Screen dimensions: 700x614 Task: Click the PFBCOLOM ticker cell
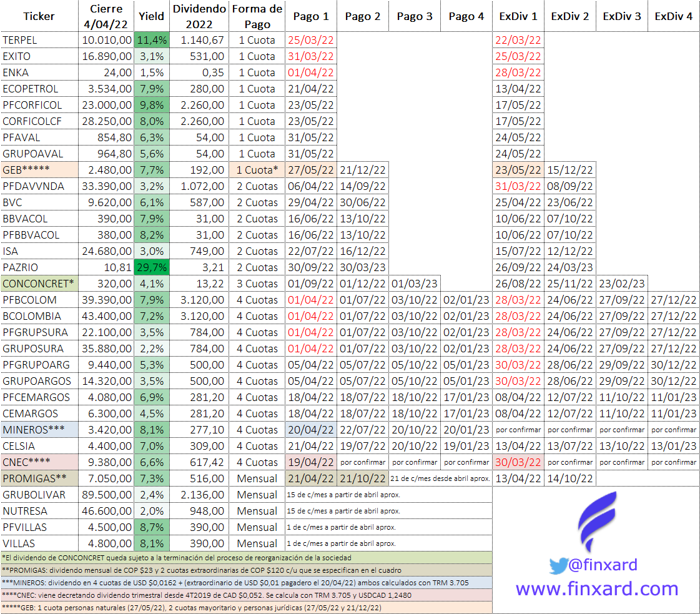click(x=39, y=300)
